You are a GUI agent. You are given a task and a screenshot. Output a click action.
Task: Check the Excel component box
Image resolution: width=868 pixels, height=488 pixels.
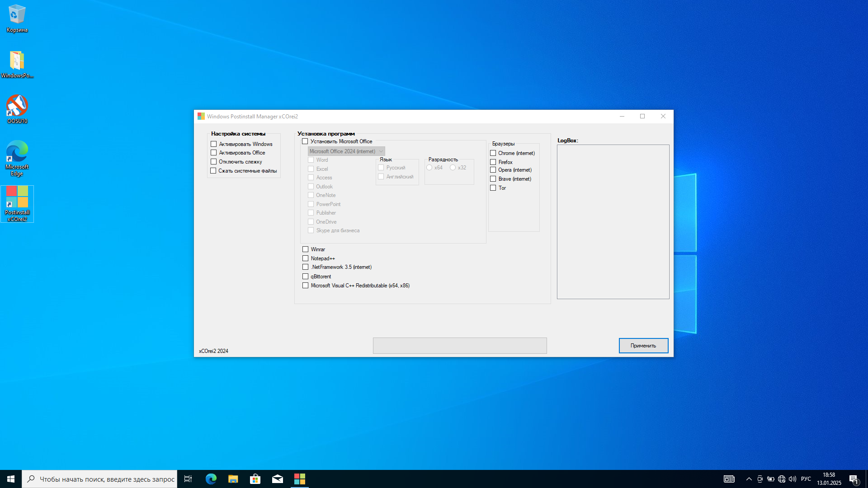311,169
